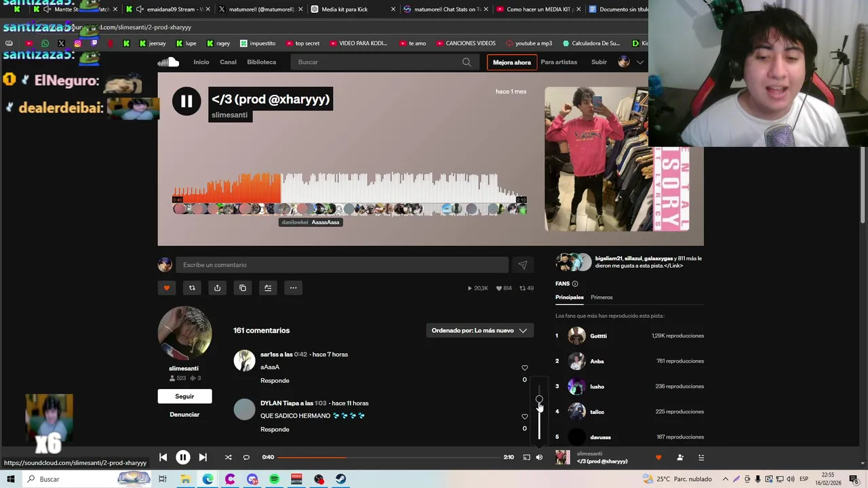Viewport: 868px width, 488px height.
Task: Go to Inicio in SoundCloud navigation
Action: click(x=201, y=62)
